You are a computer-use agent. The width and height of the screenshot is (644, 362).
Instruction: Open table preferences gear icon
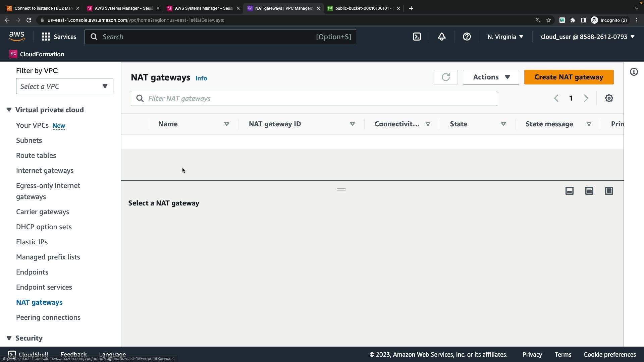coord(609,98)
